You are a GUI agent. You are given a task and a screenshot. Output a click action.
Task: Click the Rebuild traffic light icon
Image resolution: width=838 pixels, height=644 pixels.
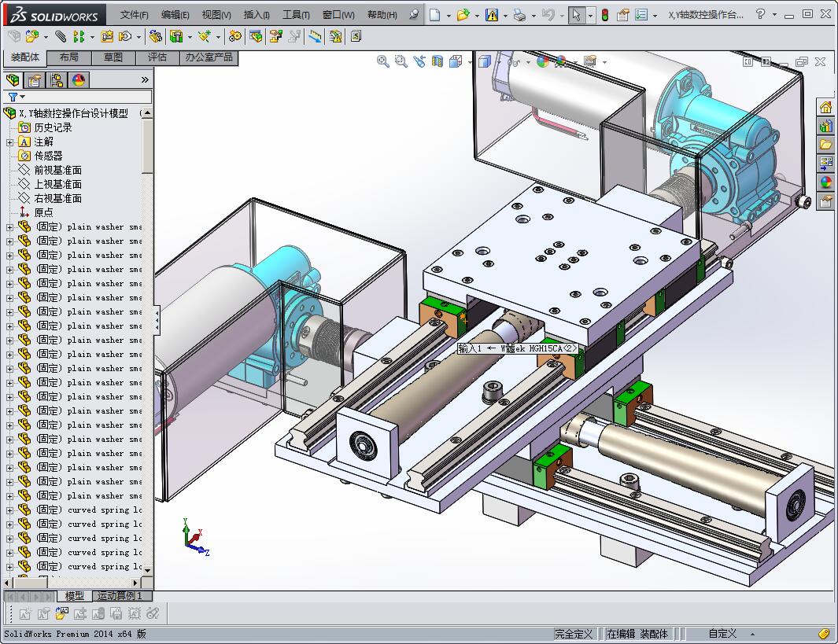click(x=604, y=15)
